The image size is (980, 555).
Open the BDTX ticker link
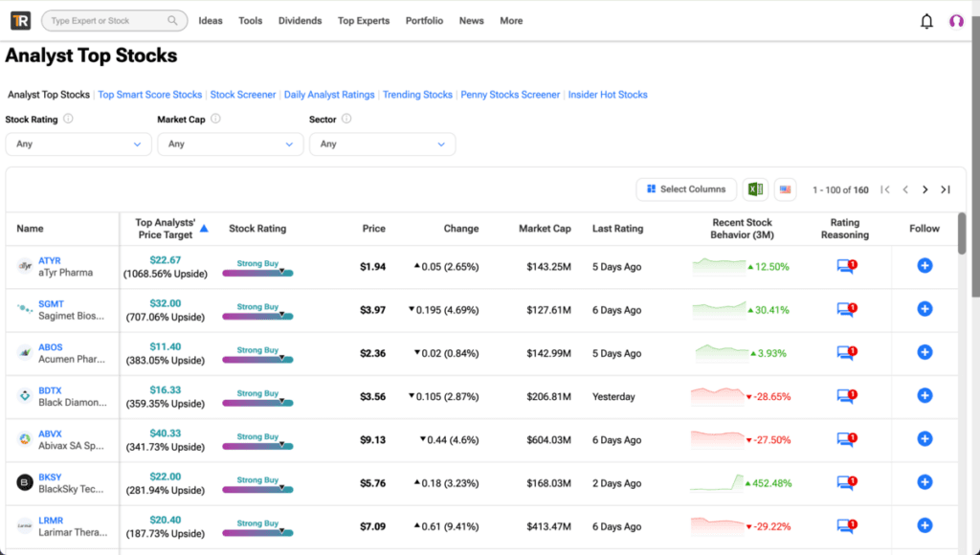(x=50, y=390)
